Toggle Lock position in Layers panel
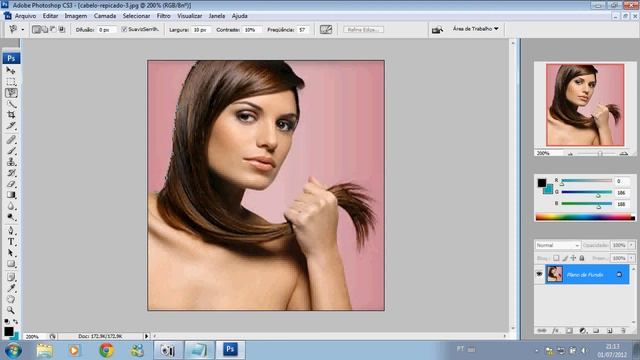 click(x=573, y=258)
